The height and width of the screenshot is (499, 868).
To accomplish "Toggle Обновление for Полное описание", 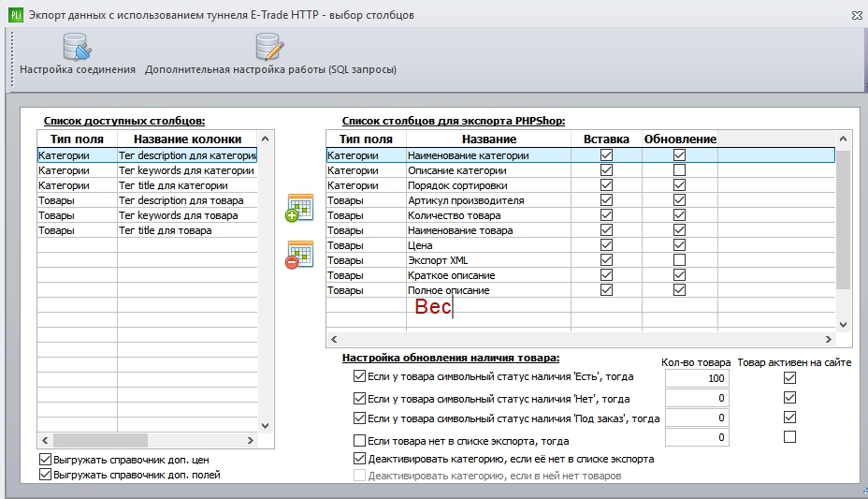I will click(x=679, y=289).
